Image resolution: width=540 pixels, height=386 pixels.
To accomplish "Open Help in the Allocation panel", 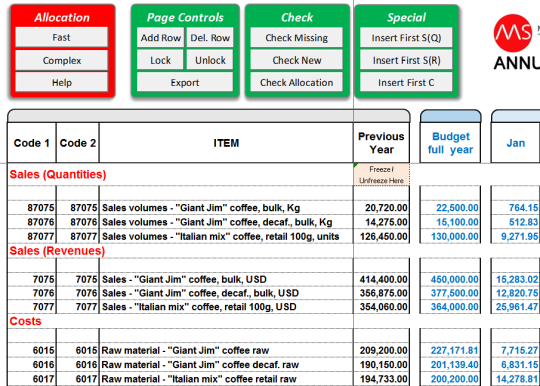I will pos(61,82).
